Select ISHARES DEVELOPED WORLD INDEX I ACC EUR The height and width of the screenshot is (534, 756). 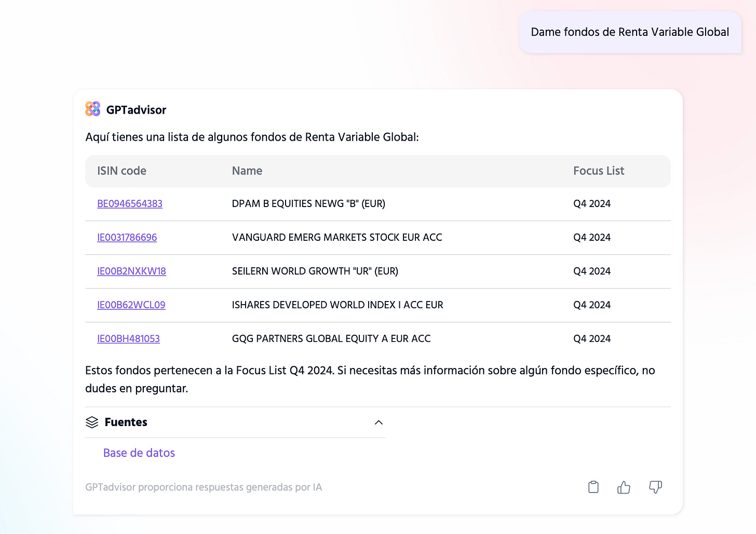[337, 305]
